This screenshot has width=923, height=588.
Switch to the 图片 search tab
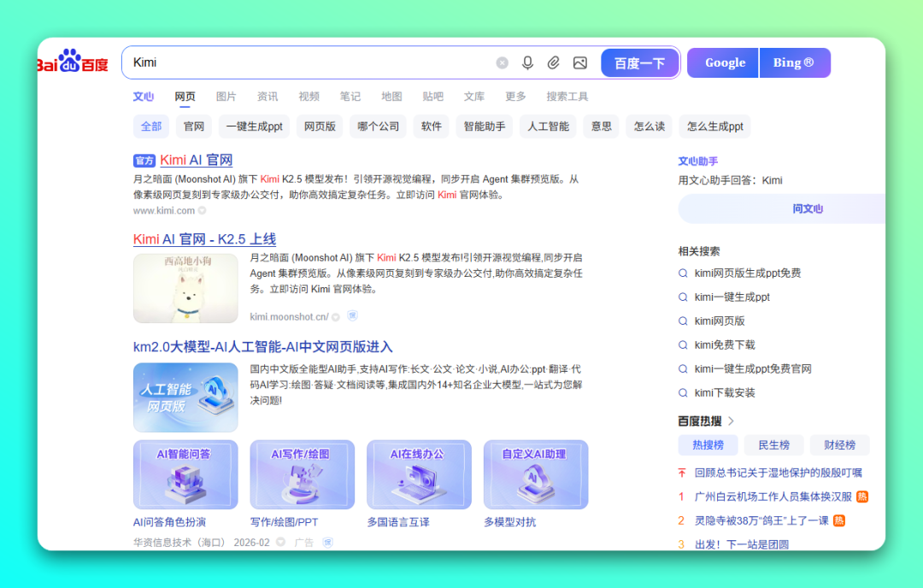226,96
